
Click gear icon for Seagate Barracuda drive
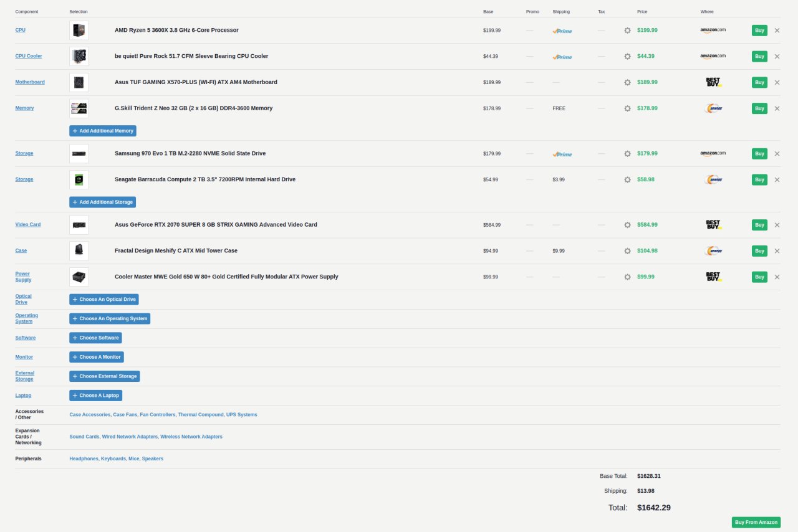[627, 179]
